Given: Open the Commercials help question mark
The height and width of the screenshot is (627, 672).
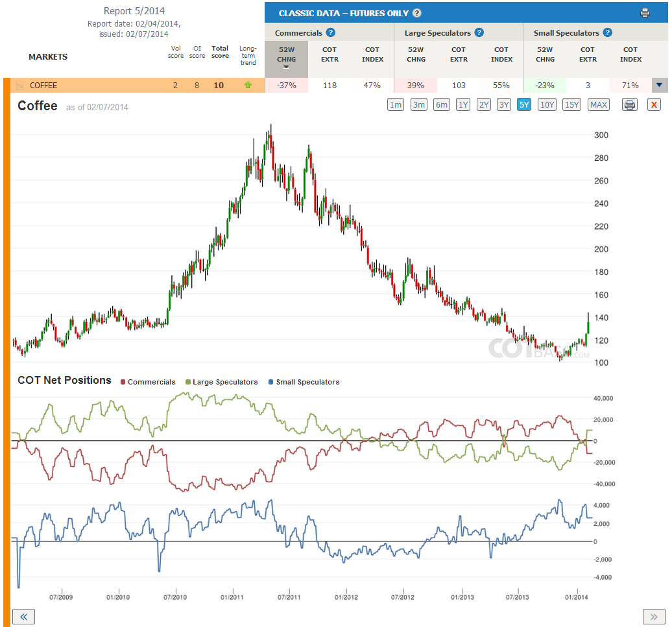Looking at the screenshot, I should point(330,32).
